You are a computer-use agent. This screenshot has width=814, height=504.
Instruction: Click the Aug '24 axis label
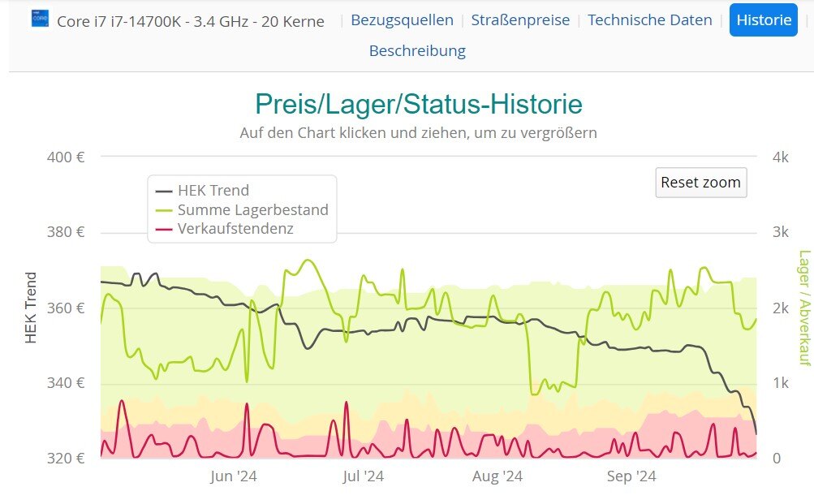tap(497, 476)
